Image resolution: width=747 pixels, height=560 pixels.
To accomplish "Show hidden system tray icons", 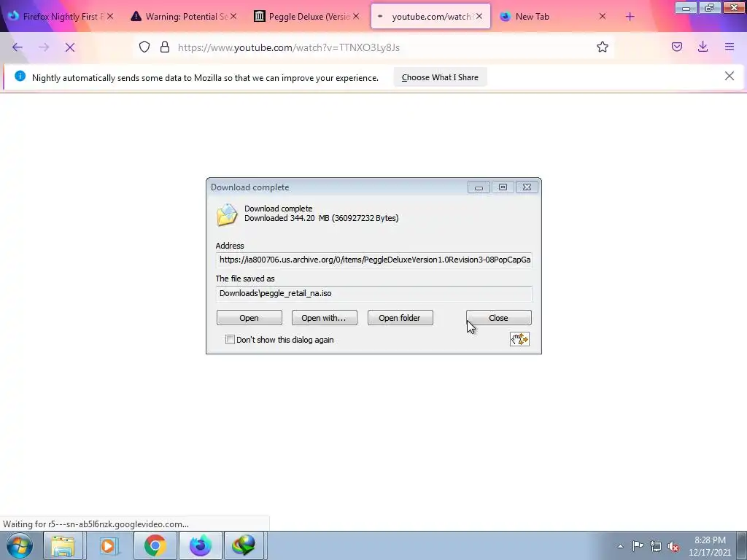I will [620, 546].
